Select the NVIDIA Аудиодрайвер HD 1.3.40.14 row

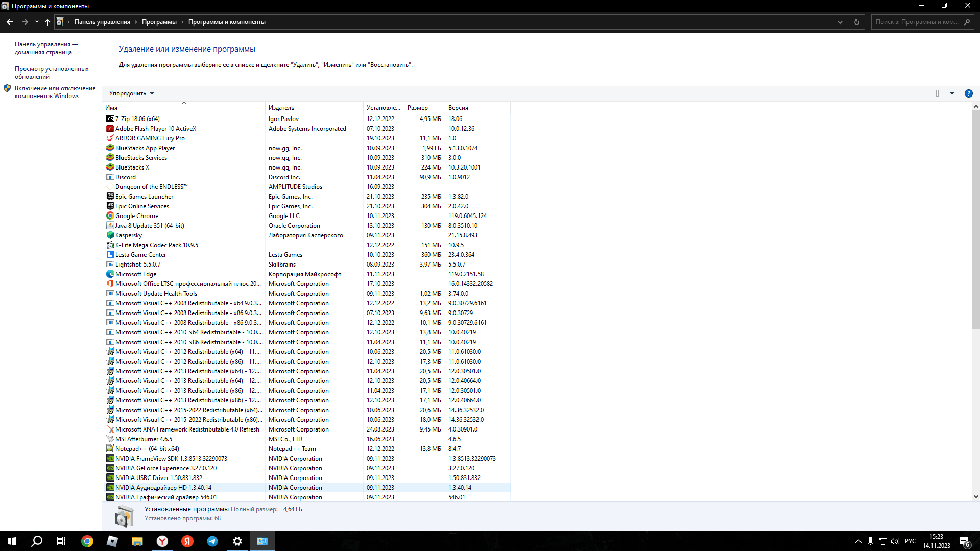306,488
